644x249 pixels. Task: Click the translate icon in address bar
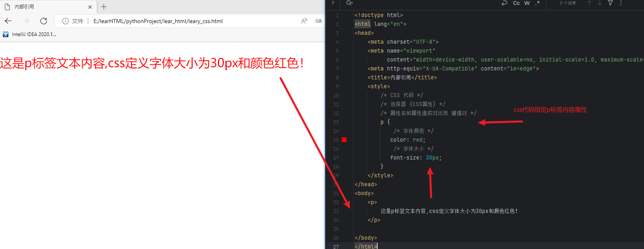pyautogui.click(x=319, y=21)
